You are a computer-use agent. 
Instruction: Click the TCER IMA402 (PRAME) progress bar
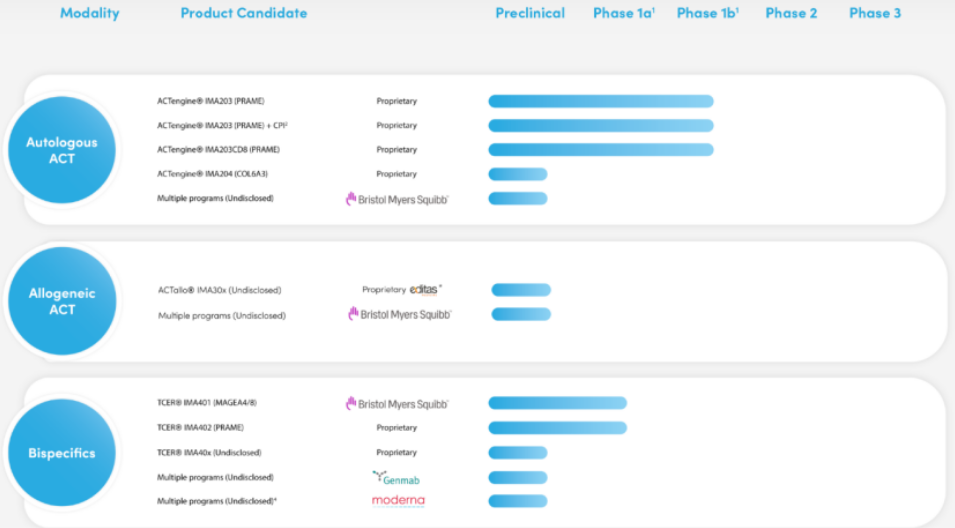pos(557,428)
